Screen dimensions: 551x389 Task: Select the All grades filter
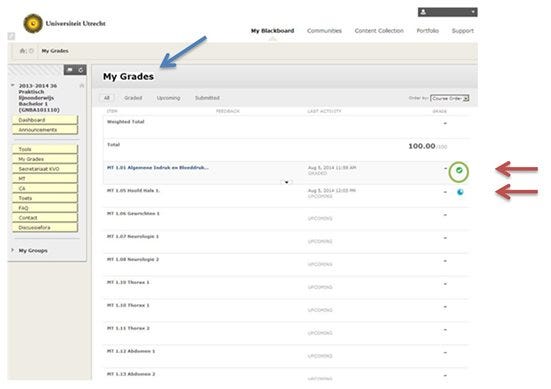point(107,98)
